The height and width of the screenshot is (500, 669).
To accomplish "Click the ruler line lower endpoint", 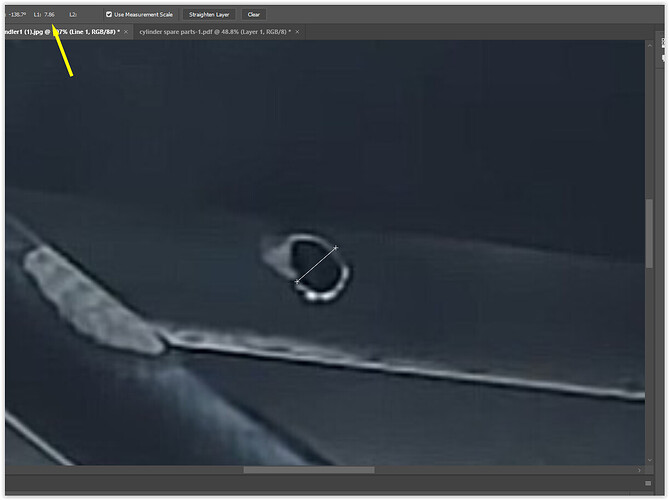I will click(297, 282).
